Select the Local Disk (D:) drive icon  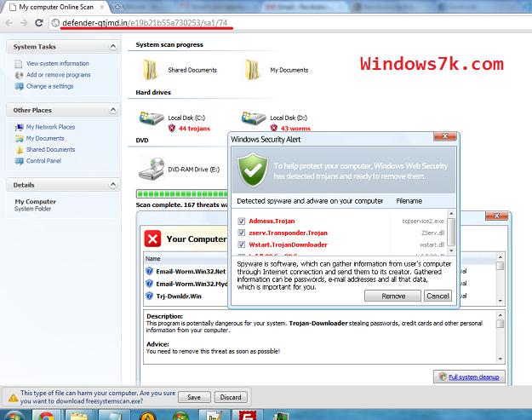coord(254,118)
